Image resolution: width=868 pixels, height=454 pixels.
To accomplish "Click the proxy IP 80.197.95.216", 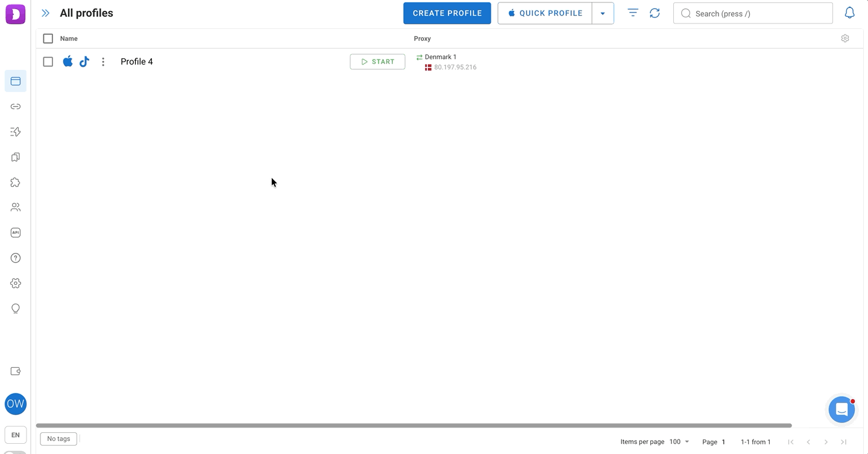I will click(455, 67).
